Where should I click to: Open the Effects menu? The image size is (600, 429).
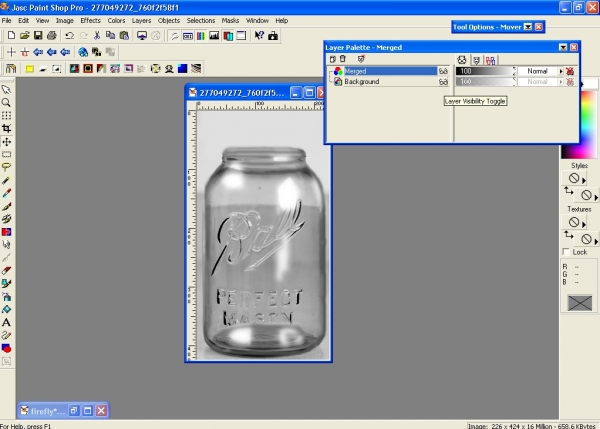(90, 21)
